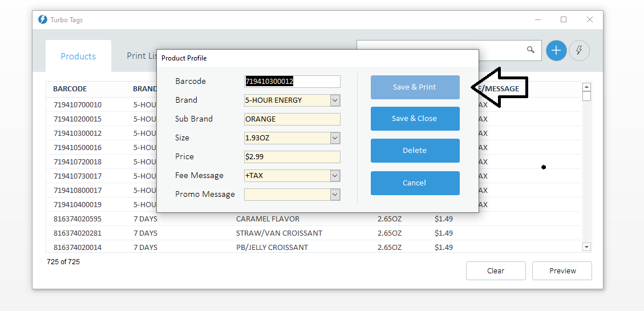Click the Price field $2.99

click(x=292, y=157)
